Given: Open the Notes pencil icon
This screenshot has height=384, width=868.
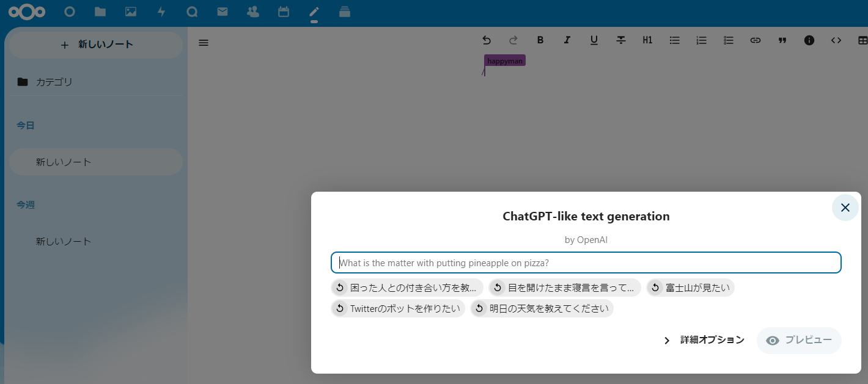Looking at the screenshot, I should pos(314,12).
